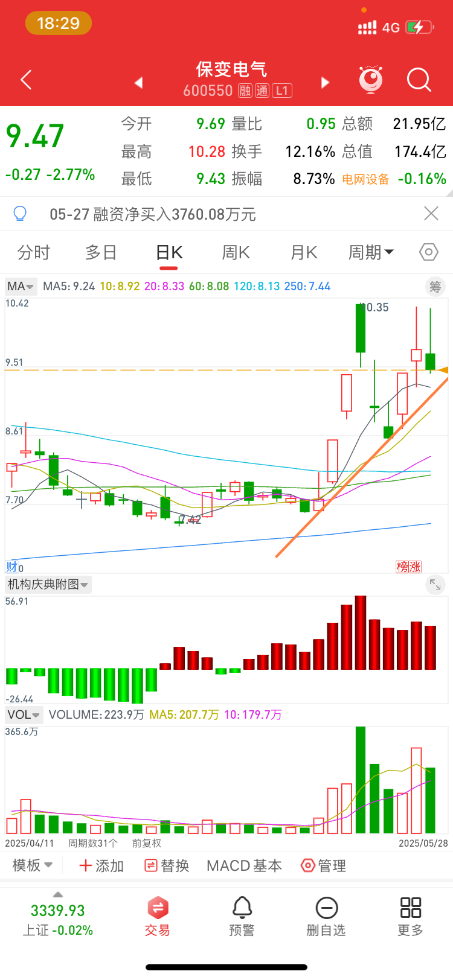Tap the 7.42 low price label
Viewport: 453px width, 980px height.
tap(190, 520)
